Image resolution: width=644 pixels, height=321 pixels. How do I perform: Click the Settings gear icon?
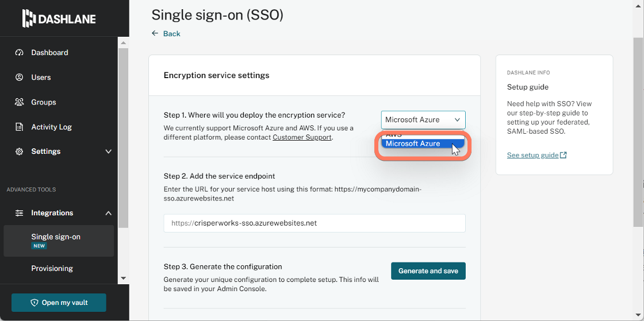20,151
